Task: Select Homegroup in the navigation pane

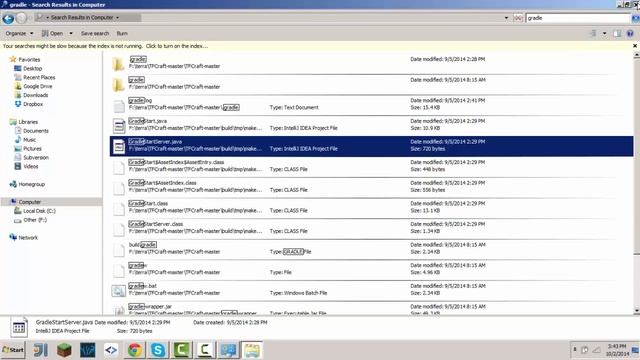Action: pyautogui.click(x=31, y=184)
